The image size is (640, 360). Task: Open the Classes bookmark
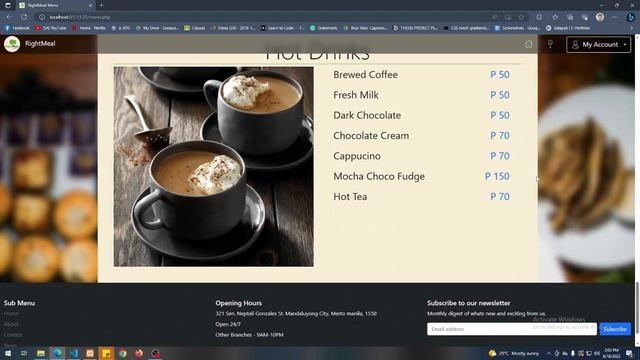(195, 28)
